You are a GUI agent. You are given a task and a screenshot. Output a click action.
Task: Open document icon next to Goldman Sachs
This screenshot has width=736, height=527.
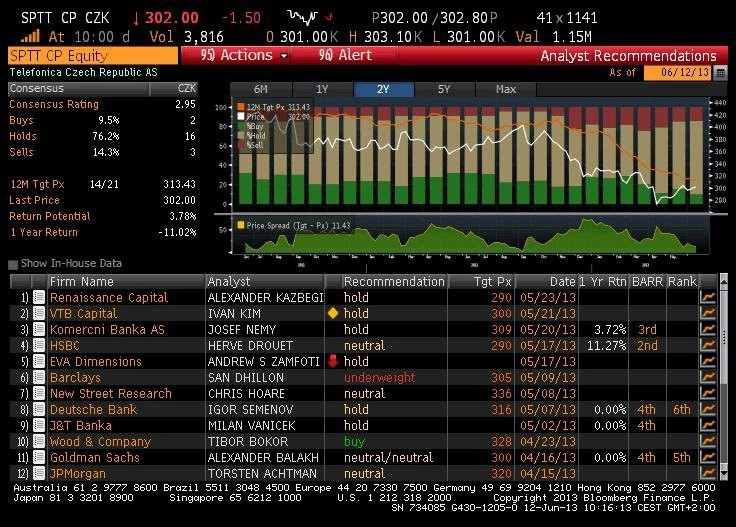pyautogui.click(x=39, y=457)
